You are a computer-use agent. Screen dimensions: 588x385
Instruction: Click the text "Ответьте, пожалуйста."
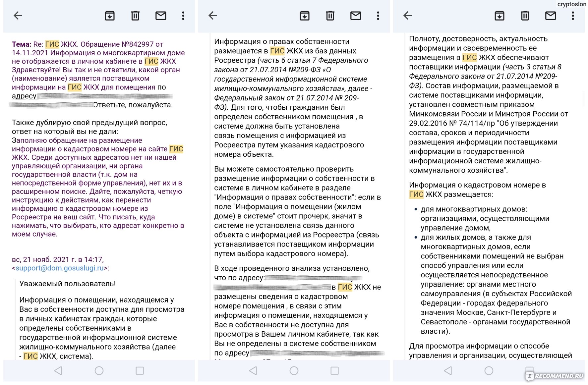pyautogui.click(x=133, y=105)
